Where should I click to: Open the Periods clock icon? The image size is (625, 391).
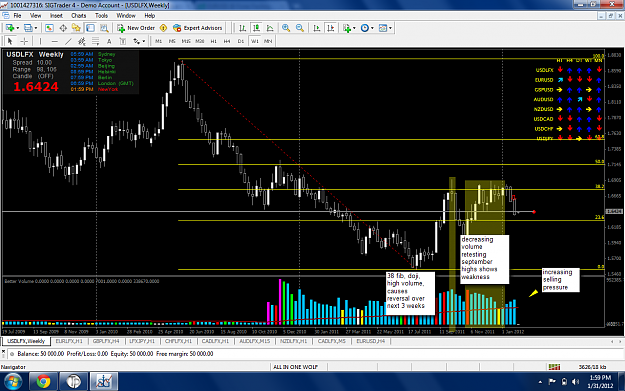364,28
